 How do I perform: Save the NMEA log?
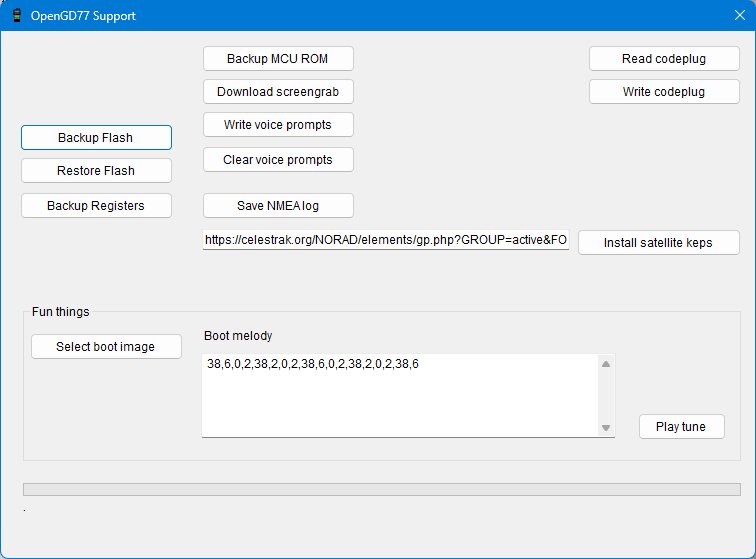278,206
